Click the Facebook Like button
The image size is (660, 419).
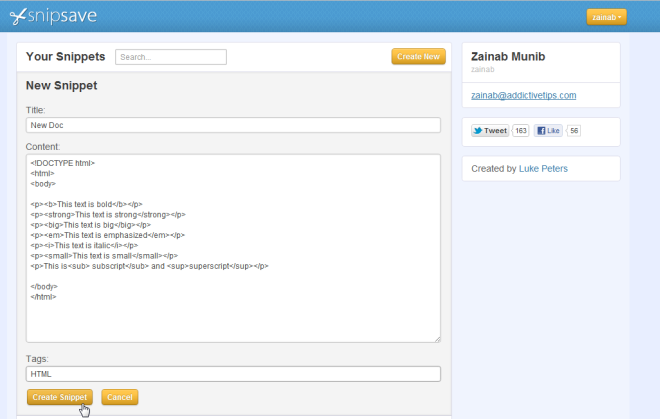click(548, 131)
